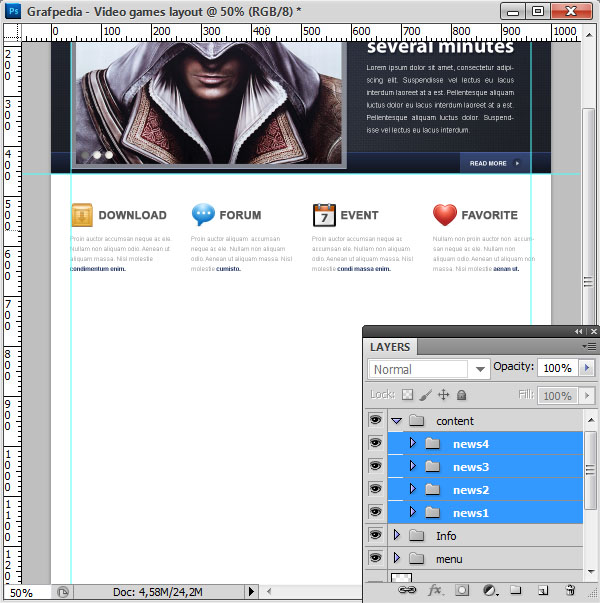Viewport: 600px width, 603px height.
Task: Click the Opacity value field
Action: pos(558,368)
